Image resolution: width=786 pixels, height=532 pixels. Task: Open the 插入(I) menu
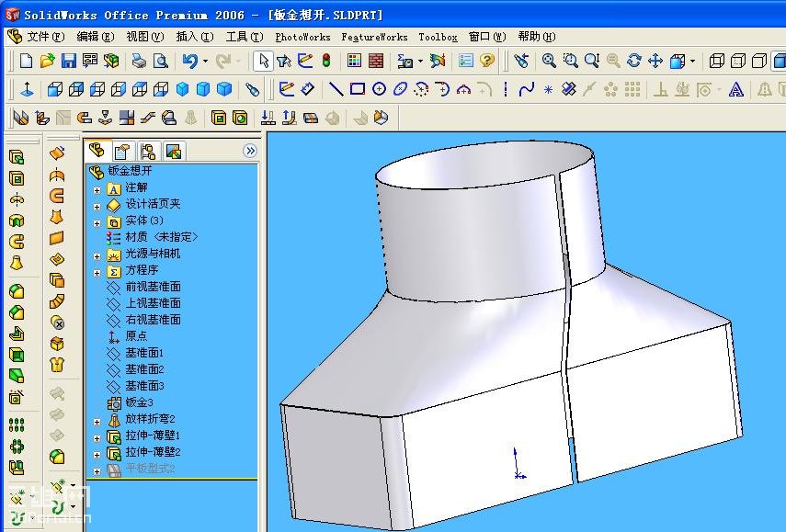pos(195,37)
